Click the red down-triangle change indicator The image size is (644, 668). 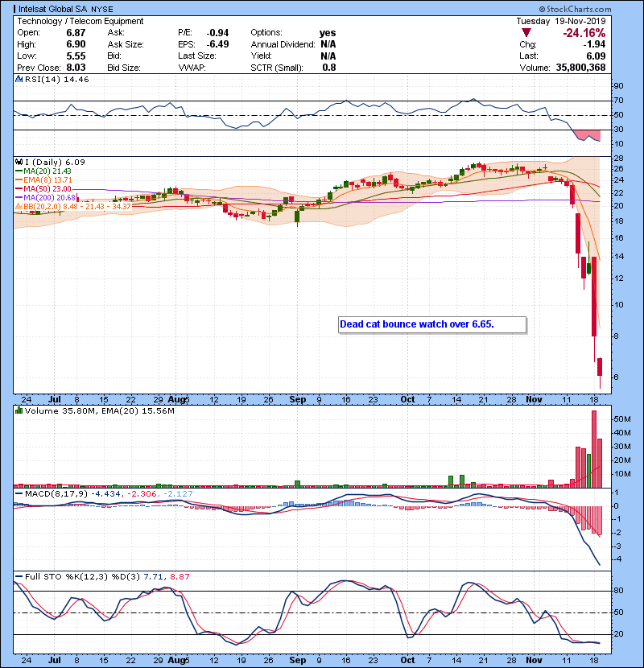[x=526, y=33]
